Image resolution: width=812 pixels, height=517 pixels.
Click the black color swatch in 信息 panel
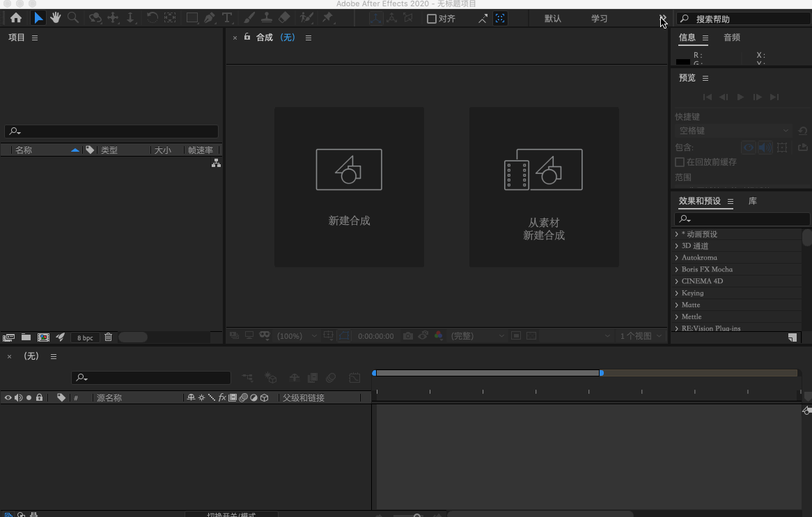pyautogui.click(x=683, y=62)
